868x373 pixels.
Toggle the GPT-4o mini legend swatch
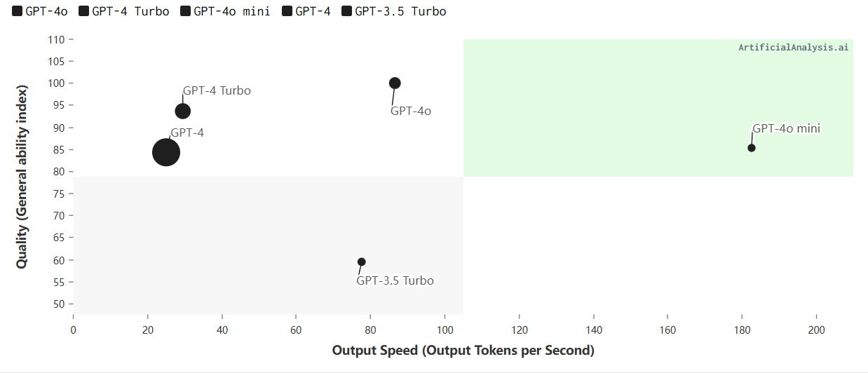(x=186, y=11)
